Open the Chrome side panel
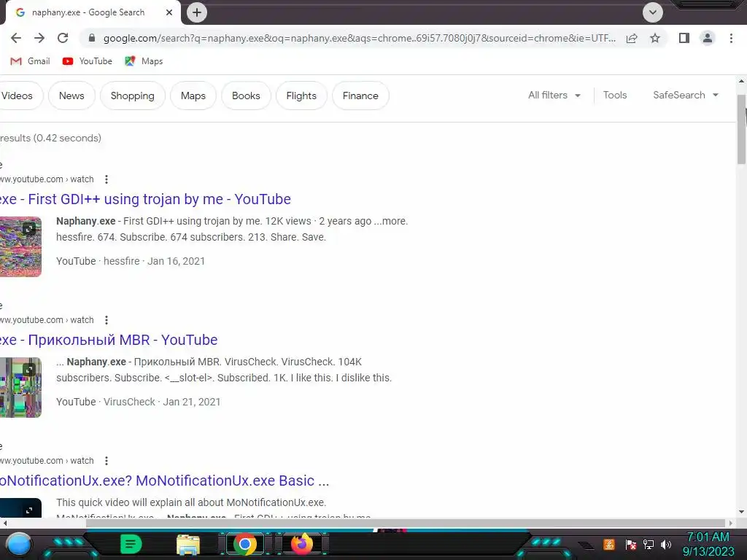Viewport: 747px width, 560px height. click(x=684, y=38)
